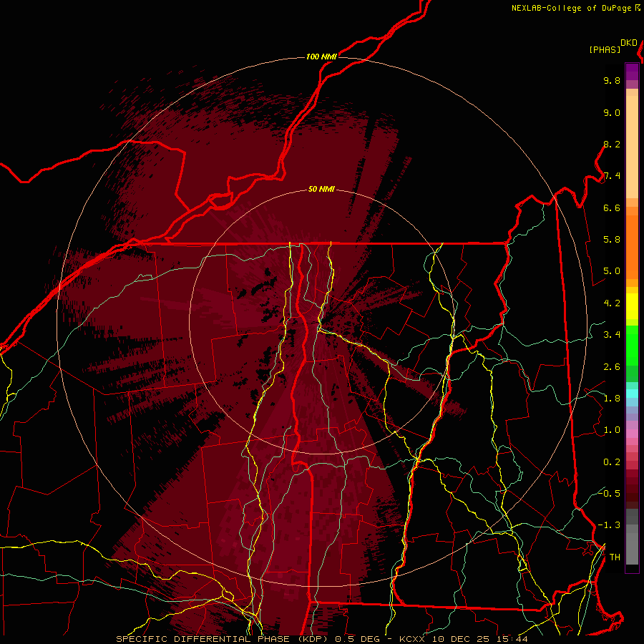This screenshot has width=644, height=644.
Task: Click the 9.8 color scale value
Action: (x=612, y=81)
